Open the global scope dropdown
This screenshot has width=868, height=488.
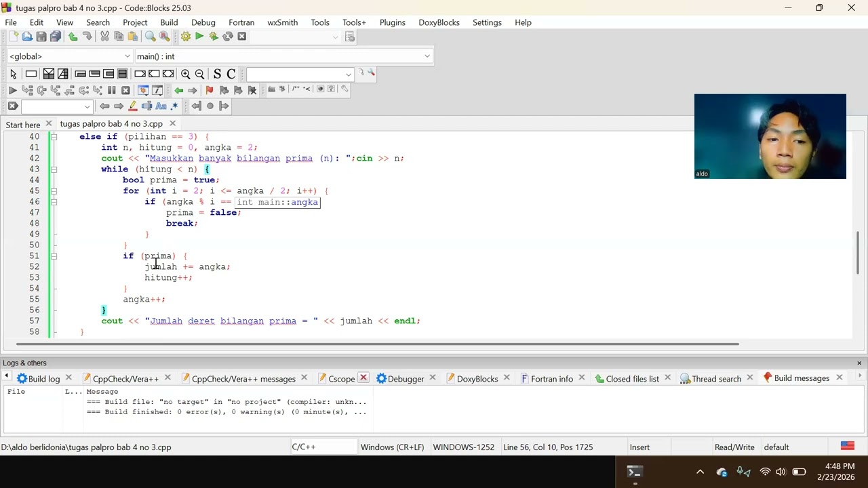(x=69, y=56)
